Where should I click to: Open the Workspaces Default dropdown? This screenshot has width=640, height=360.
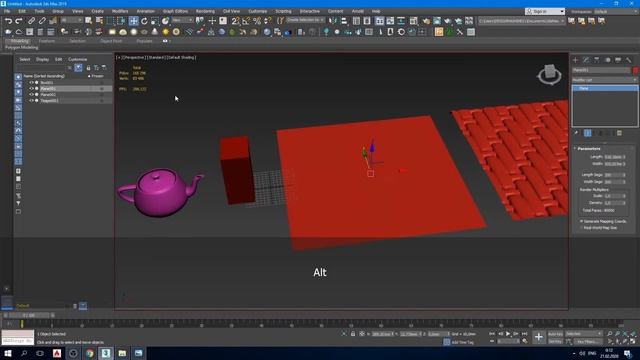click(616, 11)
